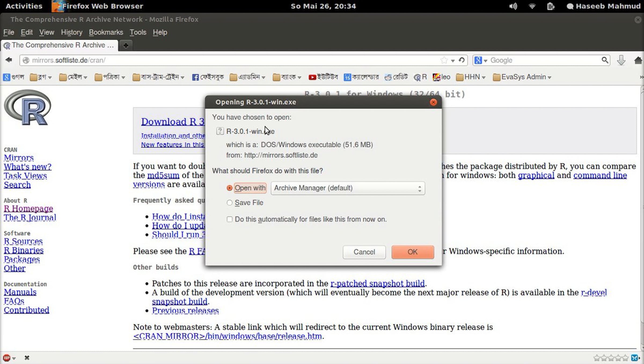Image resolution: width=644 pixels, height=364 pixels.
Task: Open the Archive Manager (default) application dropdown
Action: (348, 188)
